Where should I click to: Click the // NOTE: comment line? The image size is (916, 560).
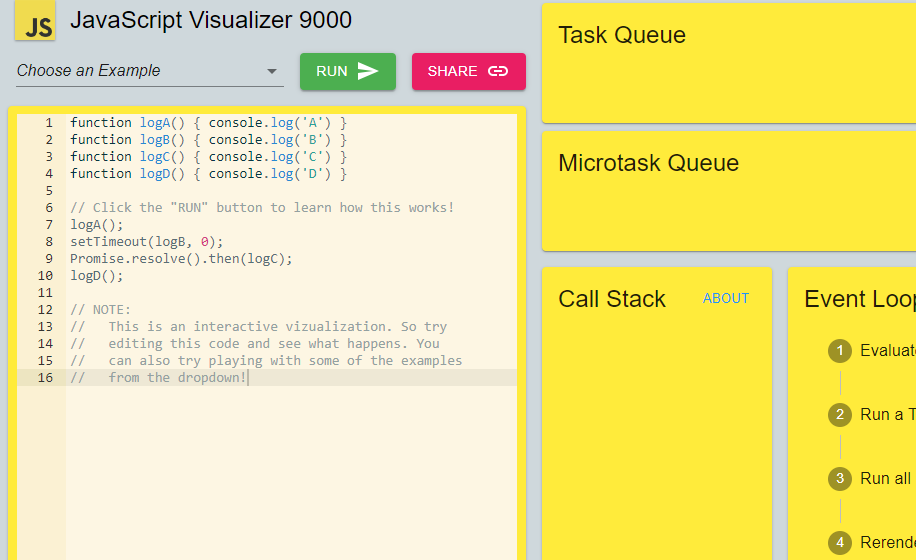100,309
